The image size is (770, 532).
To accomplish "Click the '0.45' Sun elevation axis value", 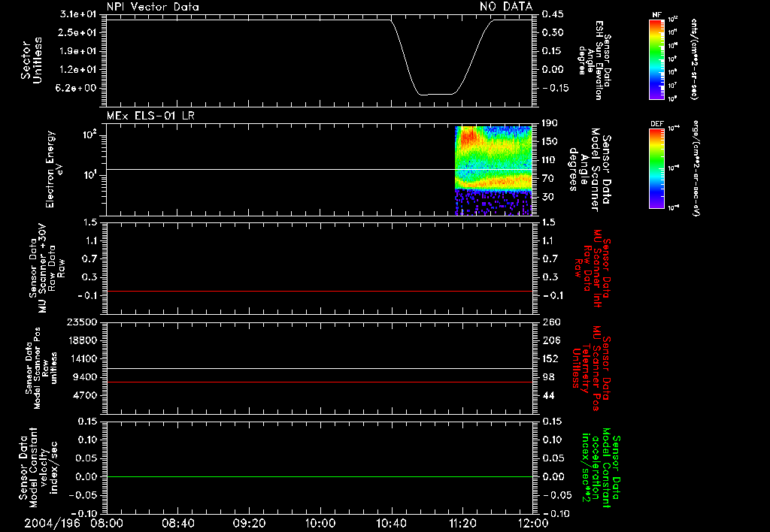I will (x=553, y=14).
